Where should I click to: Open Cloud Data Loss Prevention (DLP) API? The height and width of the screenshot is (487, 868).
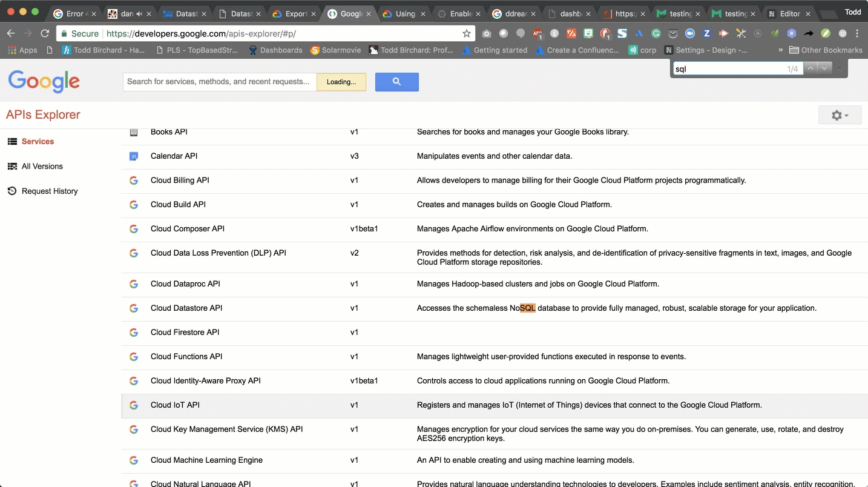tap(495, 257)
